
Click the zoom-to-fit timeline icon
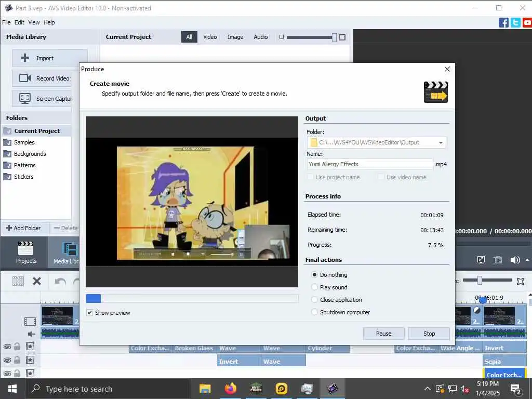pos(521,281)
